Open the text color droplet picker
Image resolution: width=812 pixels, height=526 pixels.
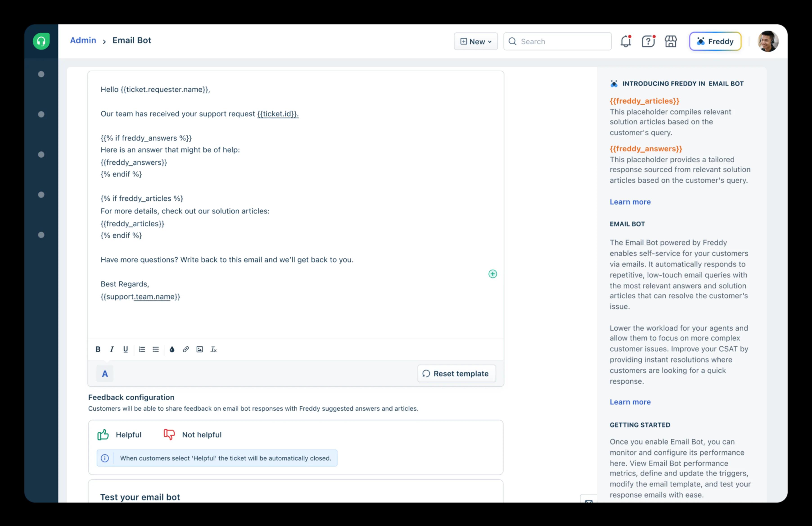coord(172,349)
